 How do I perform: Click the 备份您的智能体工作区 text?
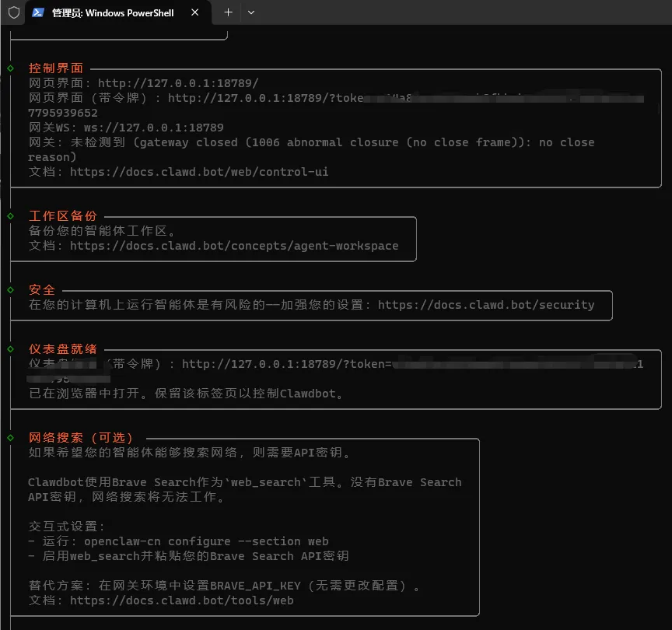[x=102, y=231]
